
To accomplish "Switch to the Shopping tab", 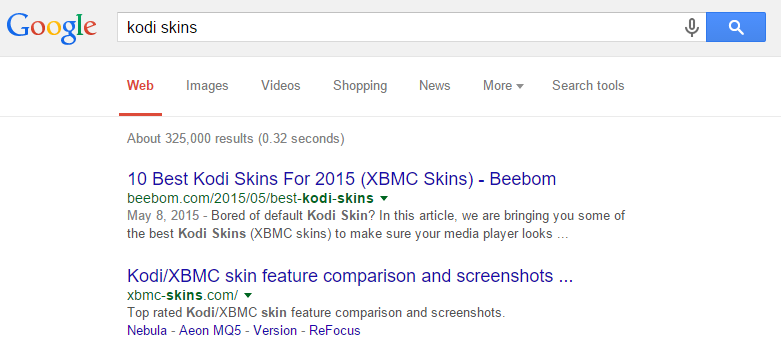I will tap(360, 86).
